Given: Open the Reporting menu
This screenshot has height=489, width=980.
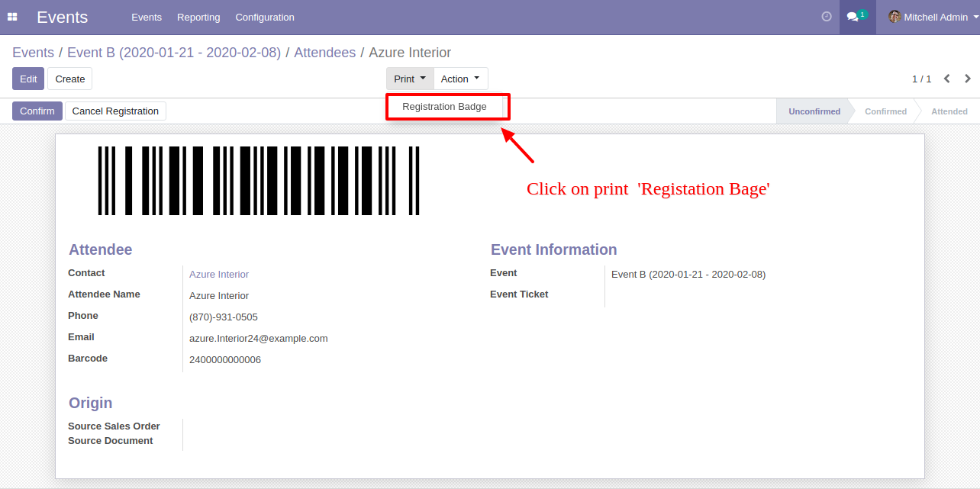Looking at the screenshot, I should [x=198, y=17].
